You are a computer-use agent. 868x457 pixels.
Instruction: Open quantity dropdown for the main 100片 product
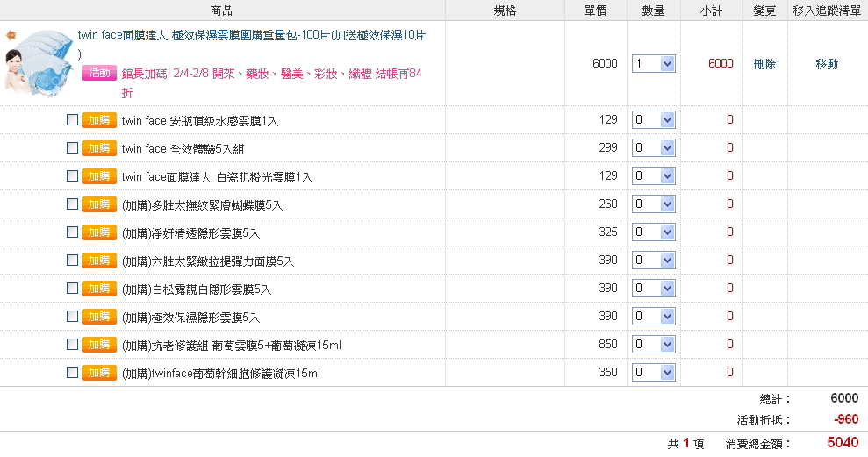654,64
